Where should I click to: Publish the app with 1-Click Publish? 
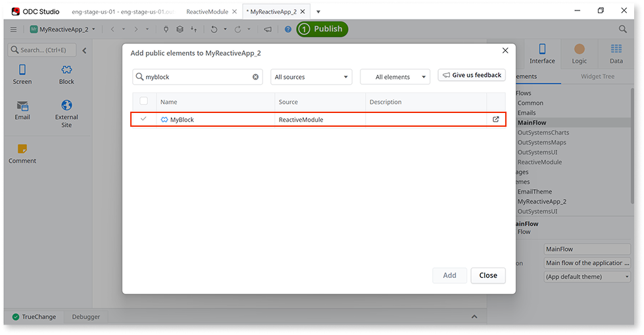point(322,29)
